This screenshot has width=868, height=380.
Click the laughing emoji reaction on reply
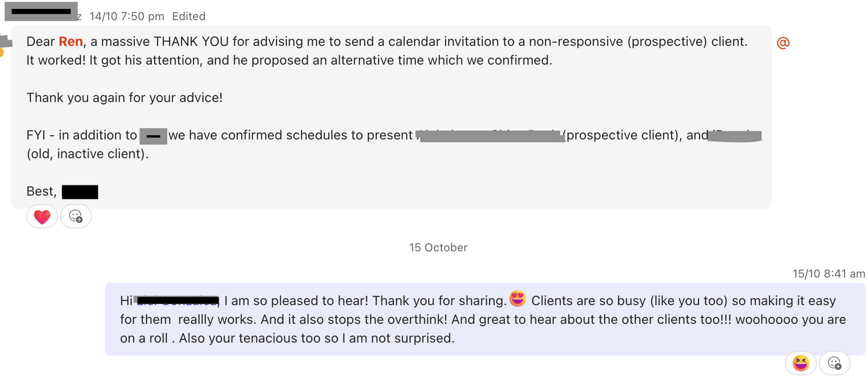click(801, 363)
